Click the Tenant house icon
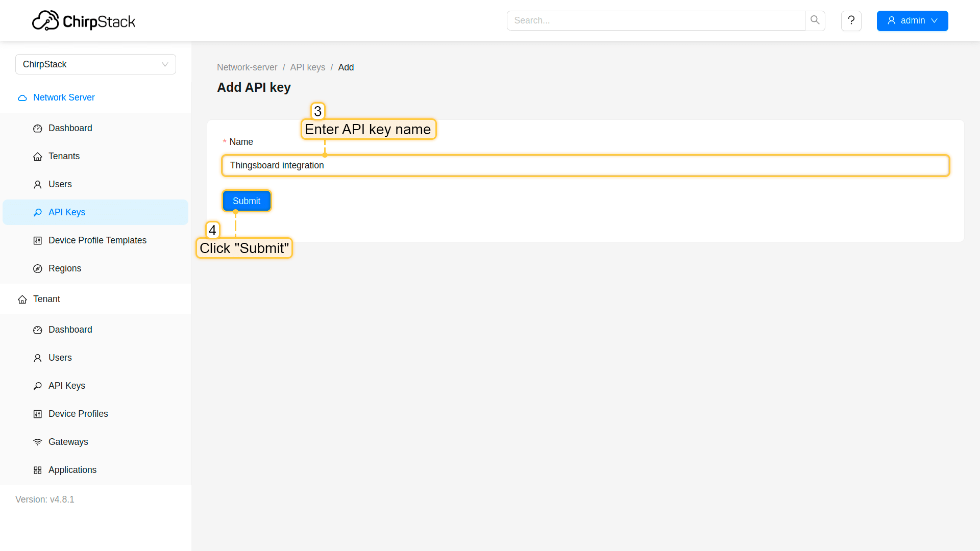Image resolution: width=980 pixels, height=551 pixels. pyautogui.click(x=22, y=299)
